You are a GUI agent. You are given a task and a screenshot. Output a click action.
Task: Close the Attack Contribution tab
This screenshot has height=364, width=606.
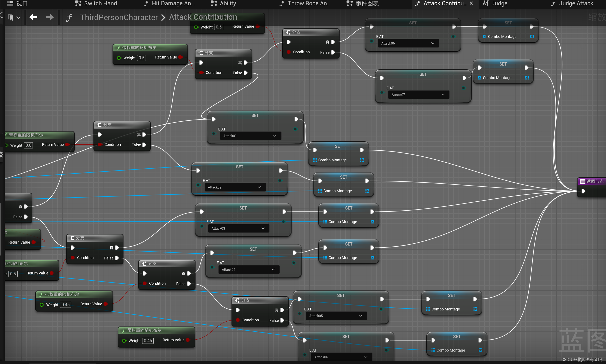pos(471,3)
